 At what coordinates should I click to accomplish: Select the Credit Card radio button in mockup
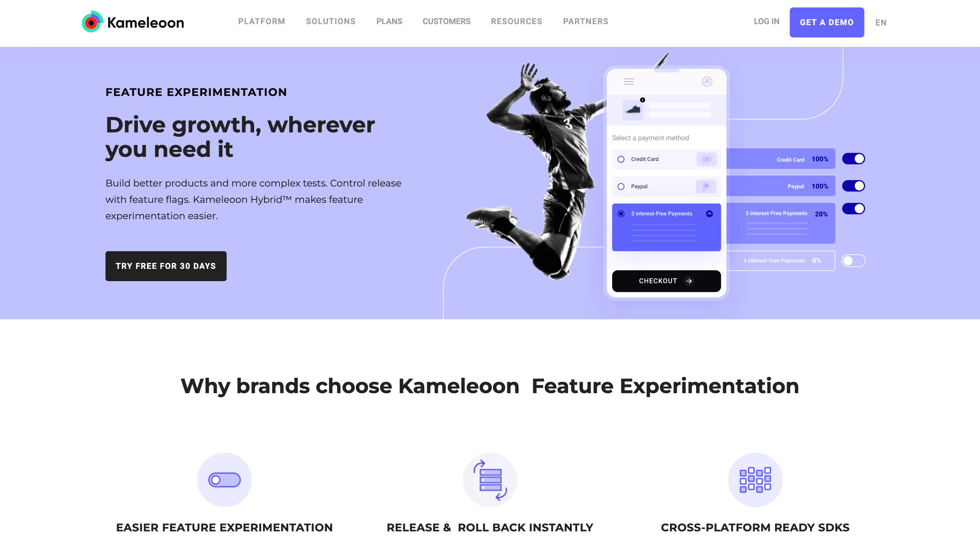click(x=621, y=159)
